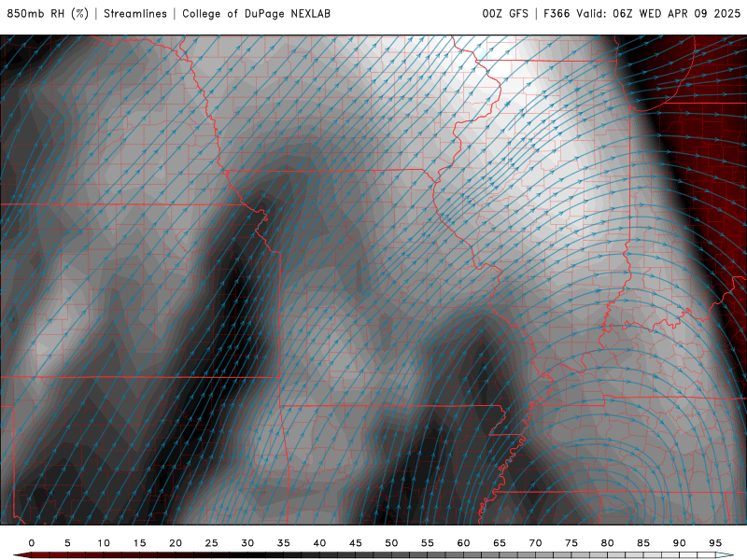
Task: Click the "0" label on the color scale
Action: [x=32, y=543]
